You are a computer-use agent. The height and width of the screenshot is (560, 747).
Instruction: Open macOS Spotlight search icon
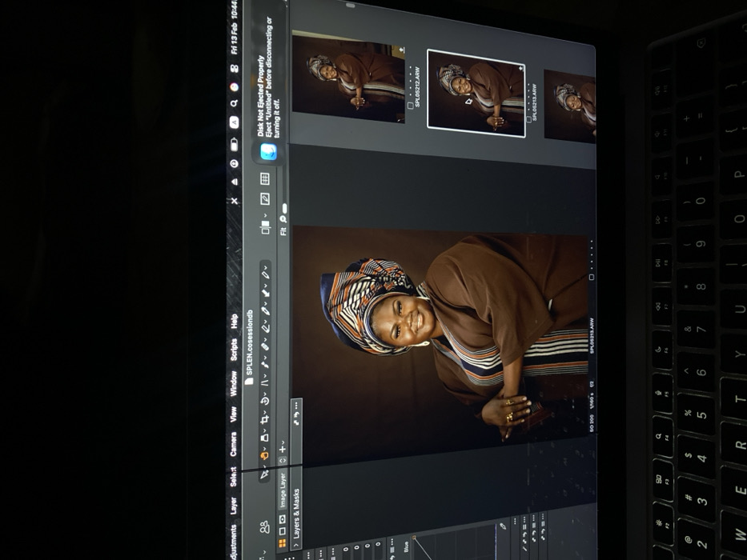(x=235, y=103)
